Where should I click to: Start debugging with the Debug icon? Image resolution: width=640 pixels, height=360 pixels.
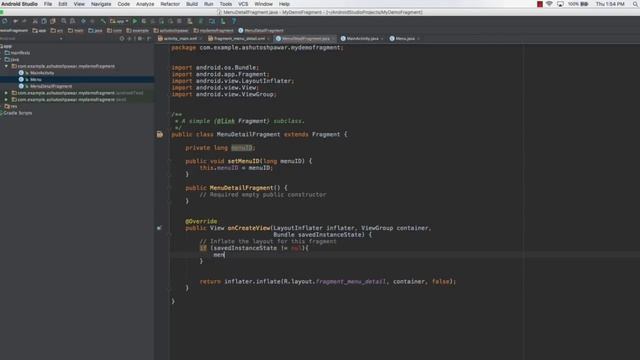pyautogui.click(x=144, y=21)
